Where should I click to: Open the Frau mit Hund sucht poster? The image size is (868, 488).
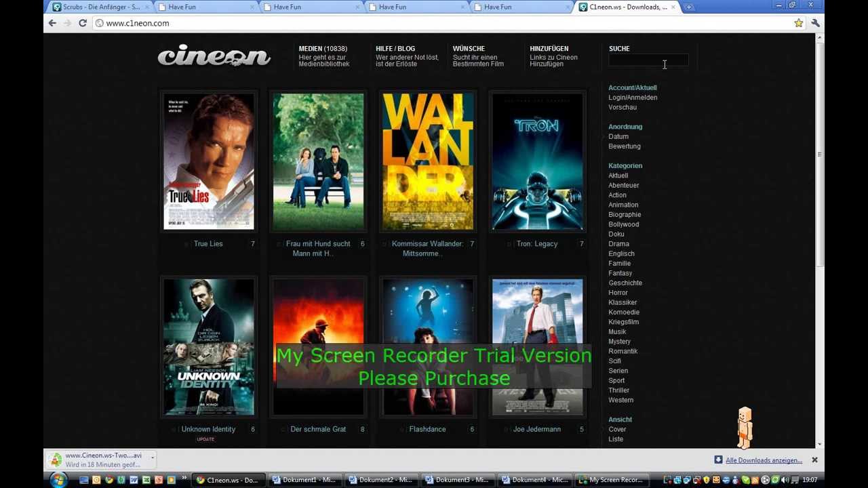(318, 161)
